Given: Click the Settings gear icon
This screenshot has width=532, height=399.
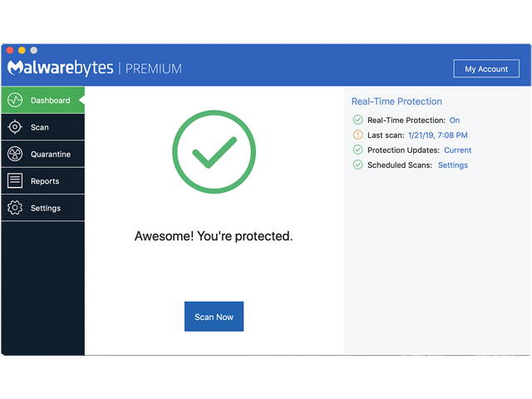Looking at the screenshot, I should coord(15,208).
